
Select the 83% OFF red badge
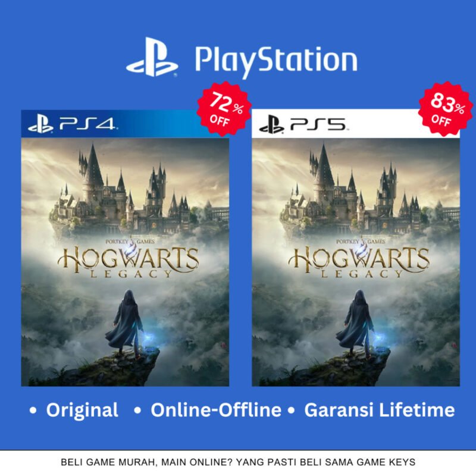pyautogui.click(x=445, y=109)
